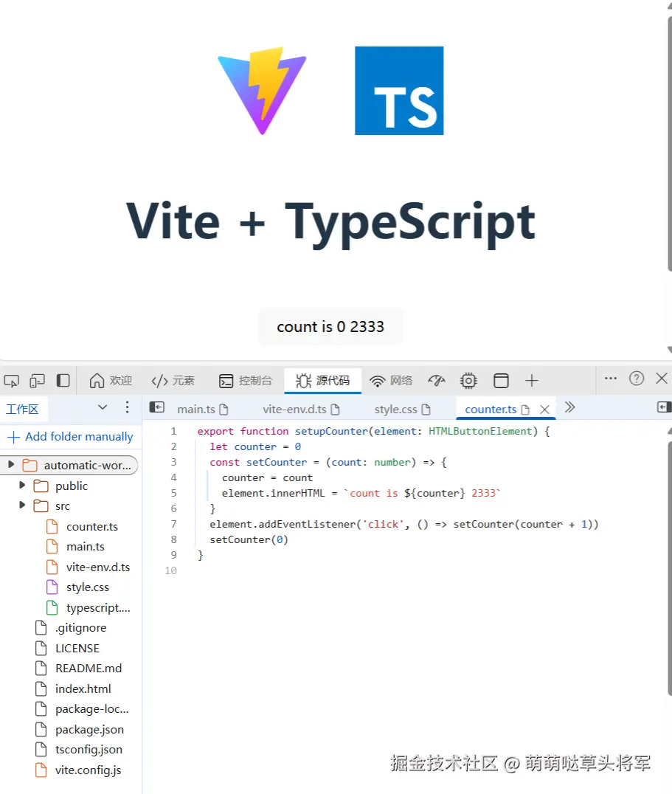Click the page vertical scrollbar

pyautogui.click(x=669, y=145)
